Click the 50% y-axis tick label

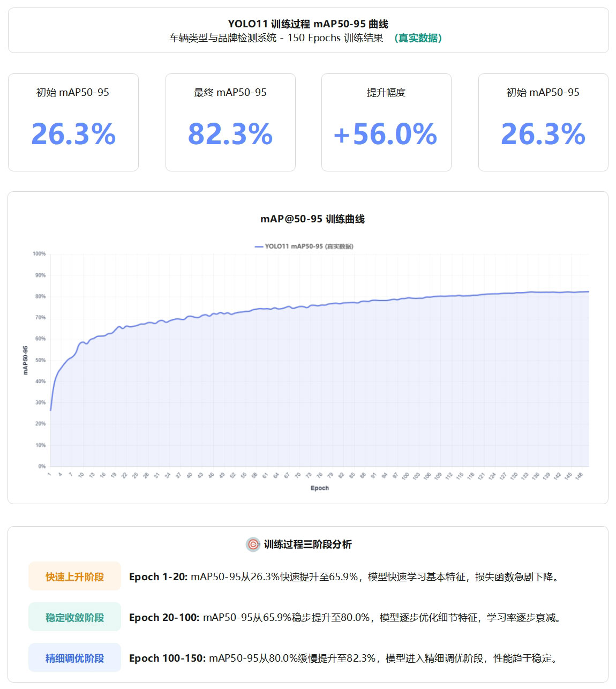[x=40, y=360]
